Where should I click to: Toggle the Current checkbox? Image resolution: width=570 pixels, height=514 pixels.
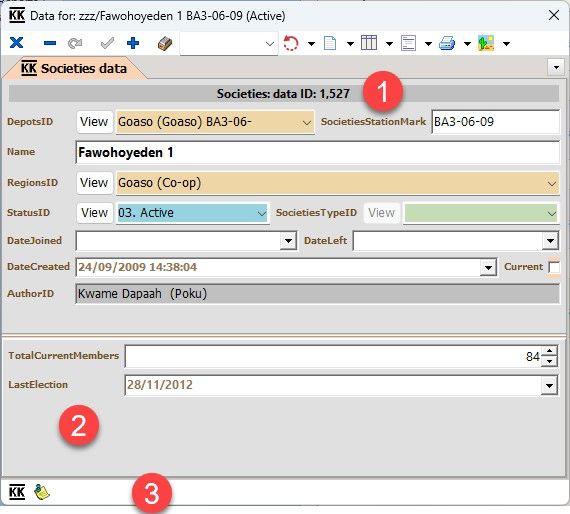(554, 267)
